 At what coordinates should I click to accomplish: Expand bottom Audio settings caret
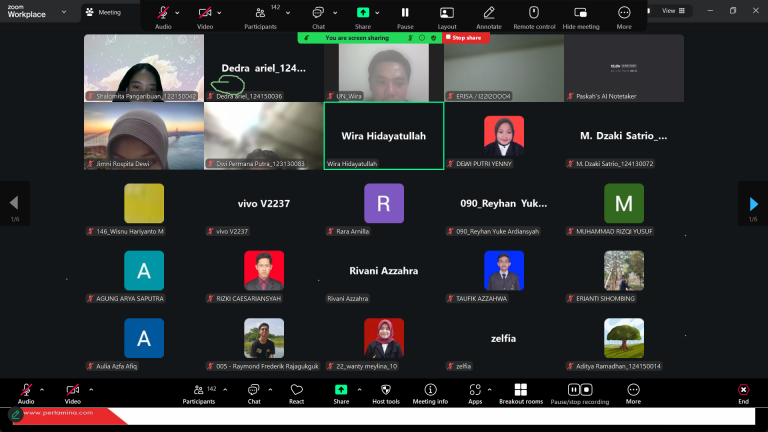pos(42,390)
